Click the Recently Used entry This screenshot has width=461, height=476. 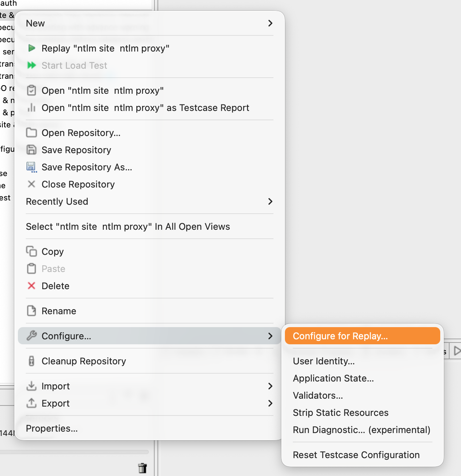tap(149, 201)
